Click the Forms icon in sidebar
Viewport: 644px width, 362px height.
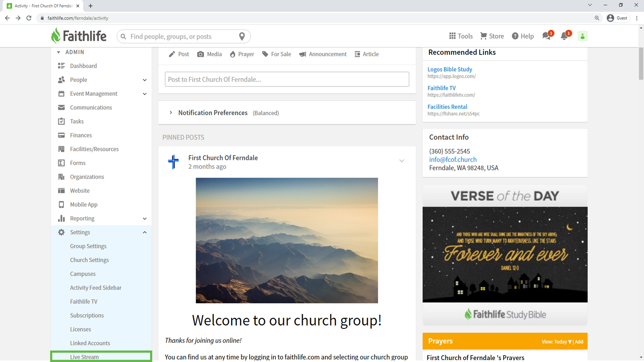tap(61, 163)
